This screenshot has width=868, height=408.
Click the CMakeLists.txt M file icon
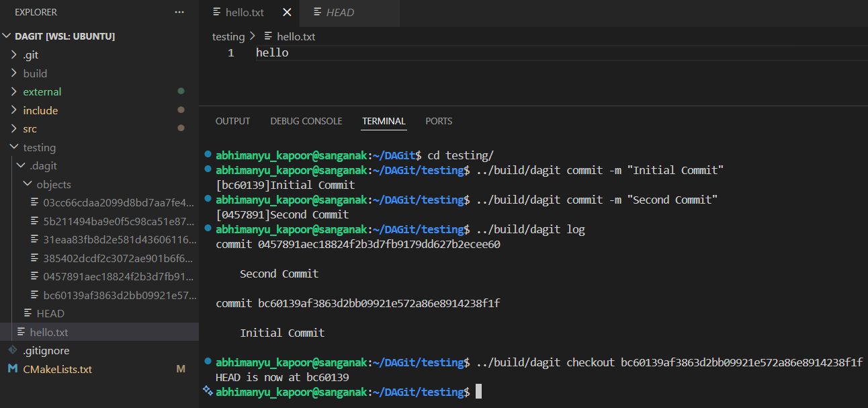pyautogui.click(x=13, y=369)
